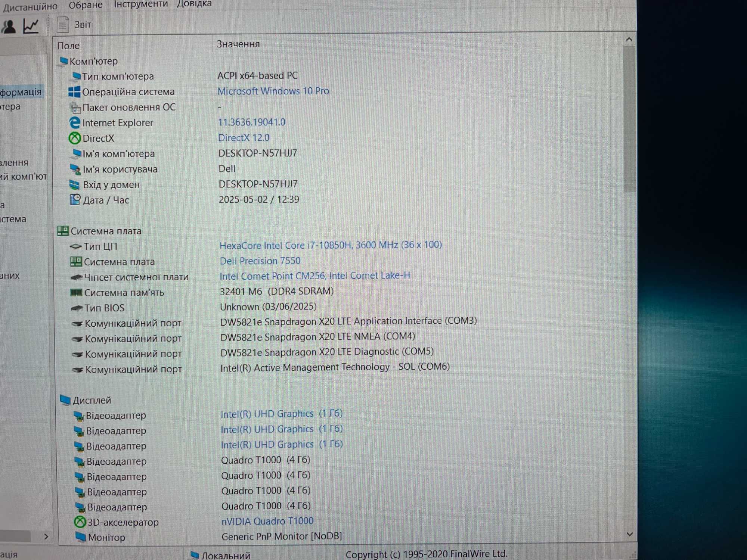Viewport: 747px width, 560px height.
Task: Select the Unknown (03/06/2025) BIOS value
Action: click(268, 307)
